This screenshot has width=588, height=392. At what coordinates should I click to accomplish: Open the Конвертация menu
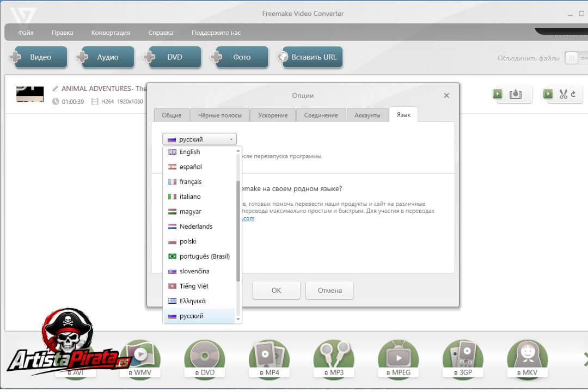(x=111, y=33)
